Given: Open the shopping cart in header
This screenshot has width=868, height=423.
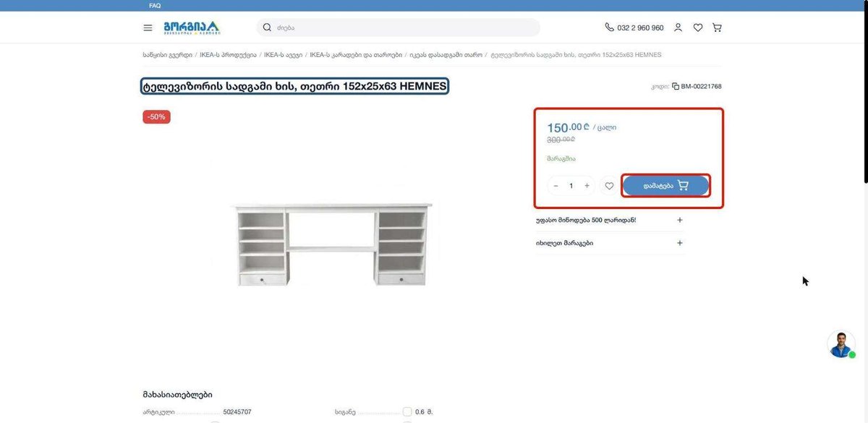Looking at the screenshot, I should click(717, 27).
